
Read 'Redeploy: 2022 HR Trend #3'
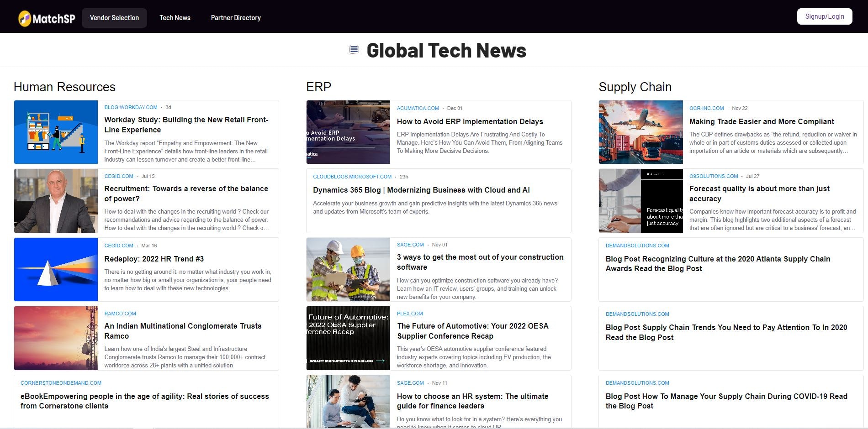click(154, 259)
